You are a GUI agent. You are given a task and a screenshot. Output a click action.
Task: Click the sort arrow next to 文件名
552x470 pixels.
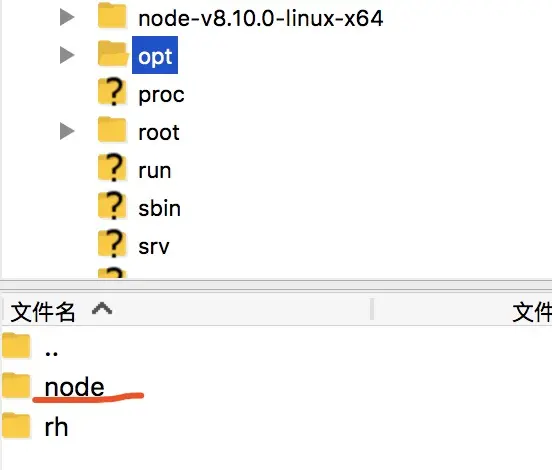(x=102, y=309)
